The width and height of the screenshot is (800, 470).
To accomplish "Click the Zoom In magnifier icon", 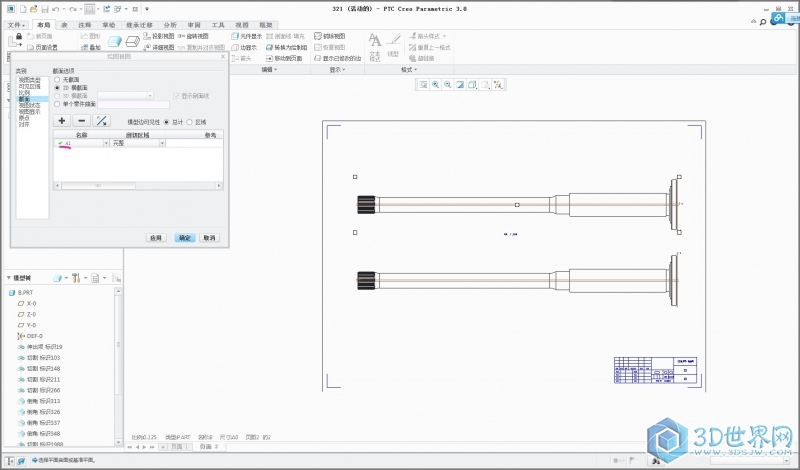I will [435, 85].
